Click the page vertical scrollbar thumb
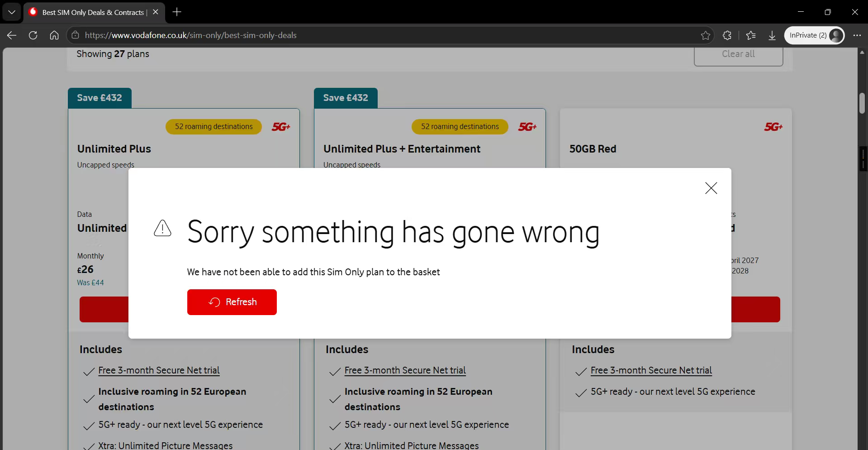 tap(862, 103)
